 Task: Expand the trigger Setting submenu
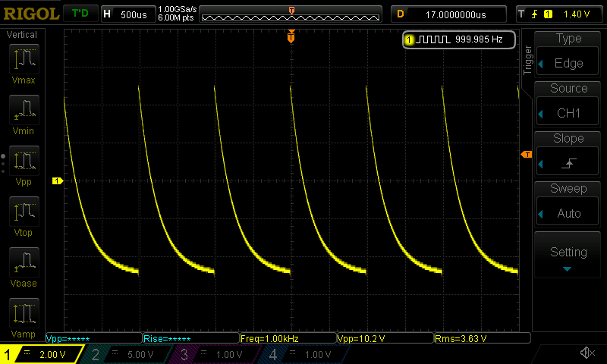(568, 256)
